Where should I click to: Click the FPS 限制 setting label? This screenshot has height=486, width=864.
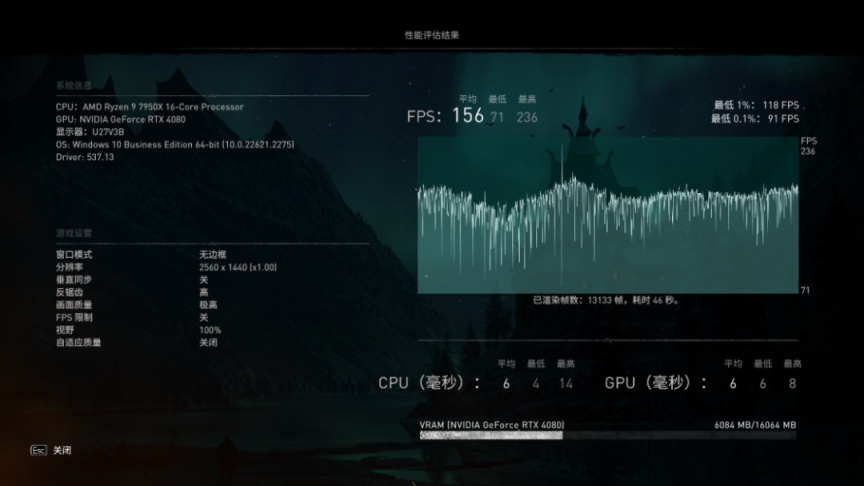coord(74,317)
